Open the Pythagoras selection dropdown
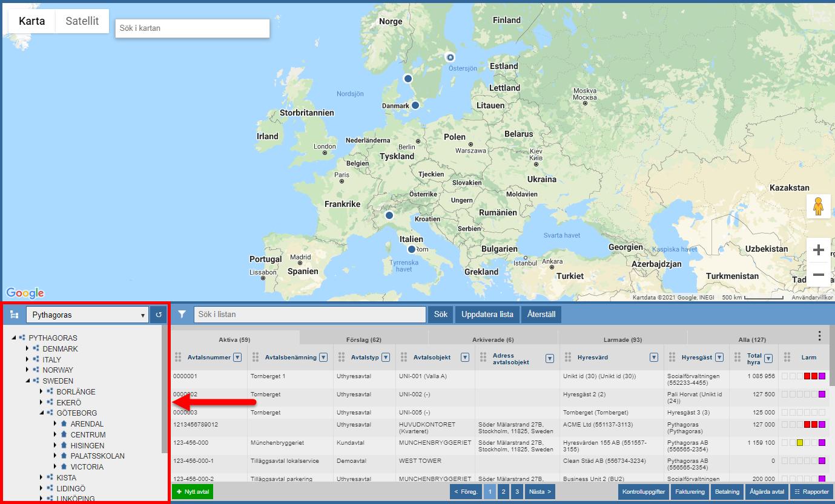 tap(87, 315)
